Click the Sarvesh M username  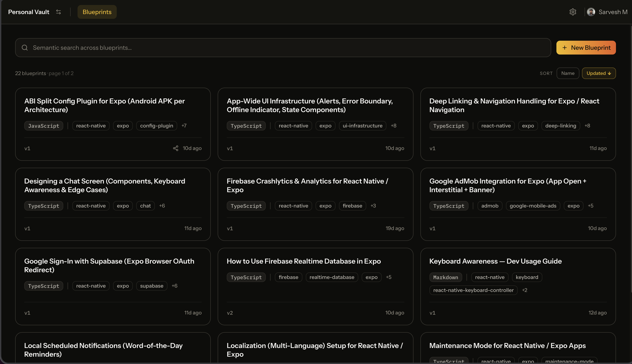coord(613,12)
